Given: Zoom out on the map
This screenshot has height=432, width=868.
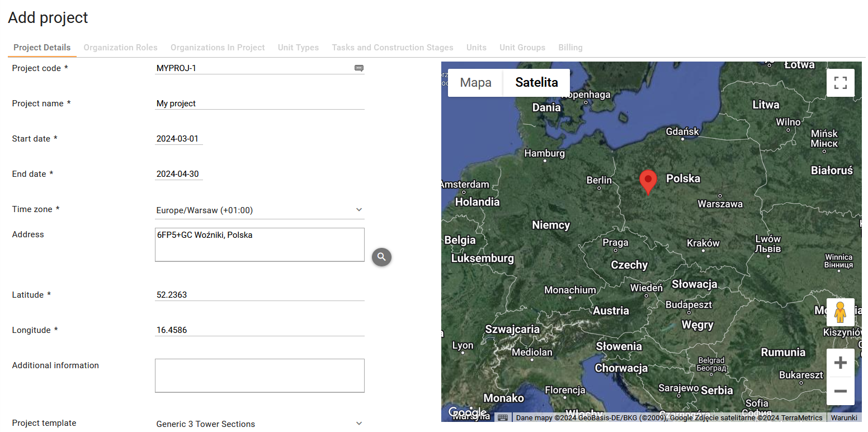Looking at the screenshot, I should 840,391.
